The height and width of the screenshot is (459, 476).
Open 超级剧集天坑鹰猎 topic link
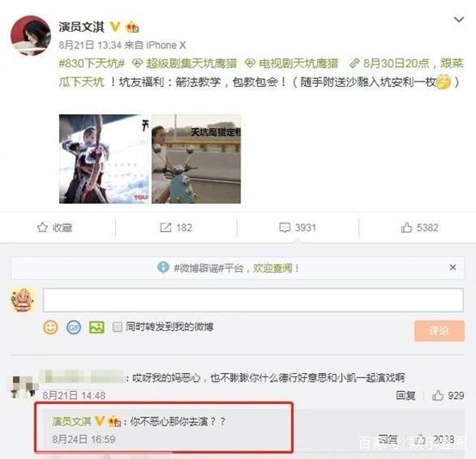(185, 64)
